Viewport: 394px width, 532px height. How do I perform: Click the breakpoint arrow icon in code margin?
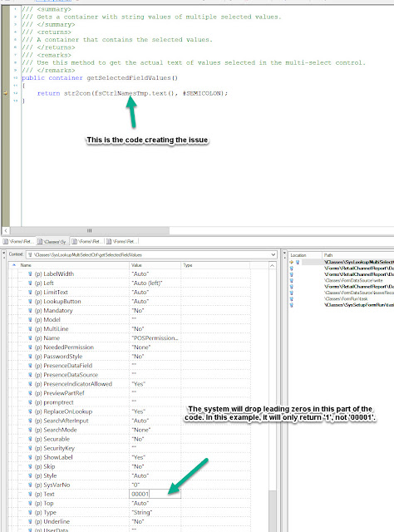click(6, 93)
